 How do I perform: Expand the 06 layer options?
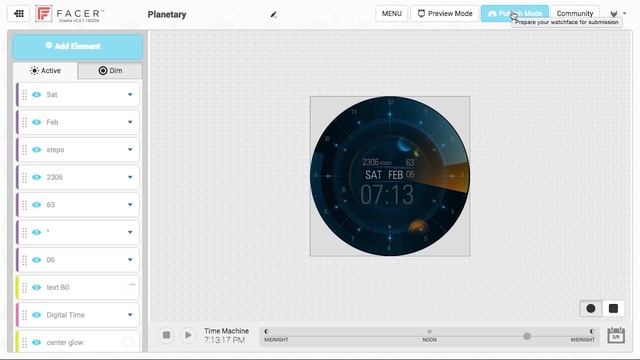pos(130,260)
